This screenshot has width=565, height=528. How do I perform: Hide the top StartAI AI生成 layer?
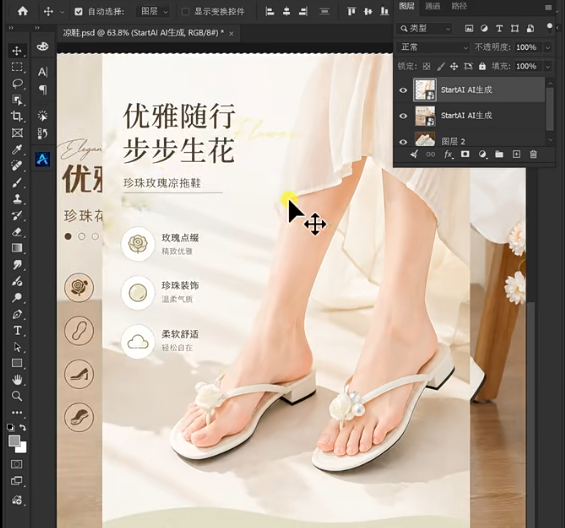click(403, 90)
